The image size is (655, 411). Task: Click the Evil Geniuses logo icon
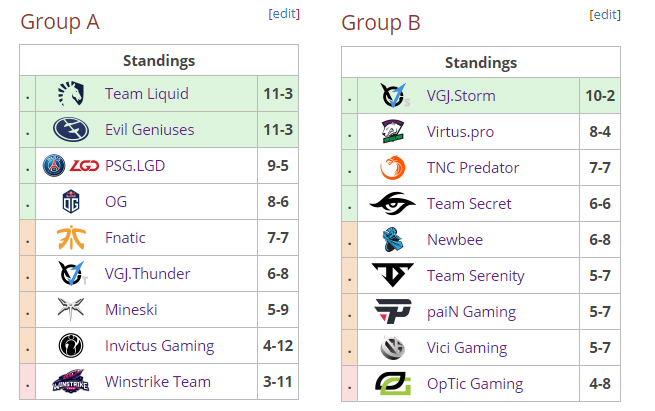pyautogui.click(x=70, y=130)
